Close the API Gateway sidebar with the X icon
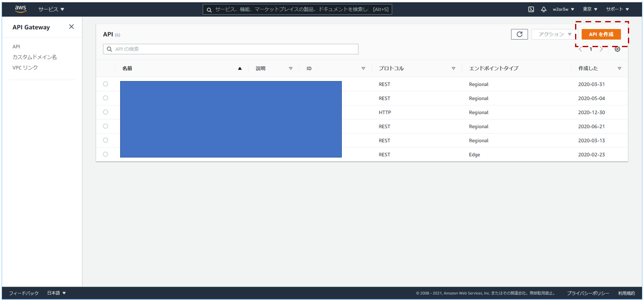The image size is (644, 301). (x=71, y=27)
